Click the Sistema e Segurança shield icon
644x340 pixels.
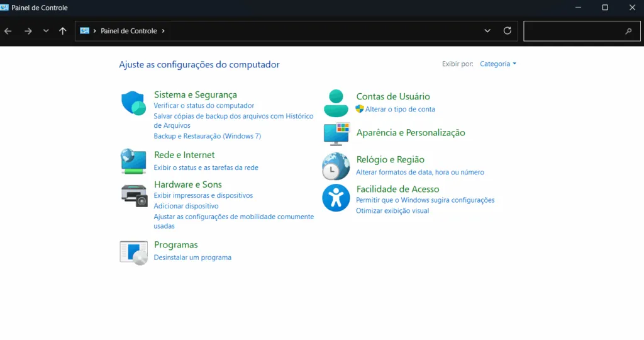(133, 103)
